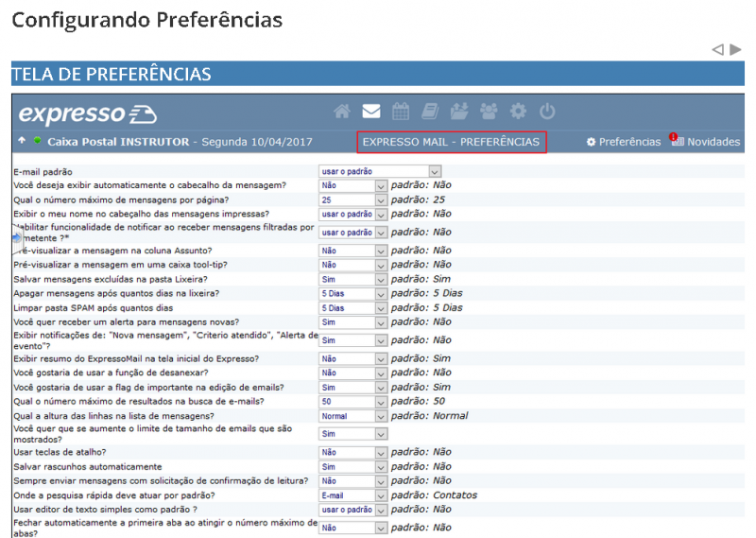The image size is (756, 538).
Task: Open the address book icon
Action: [430, 112]
